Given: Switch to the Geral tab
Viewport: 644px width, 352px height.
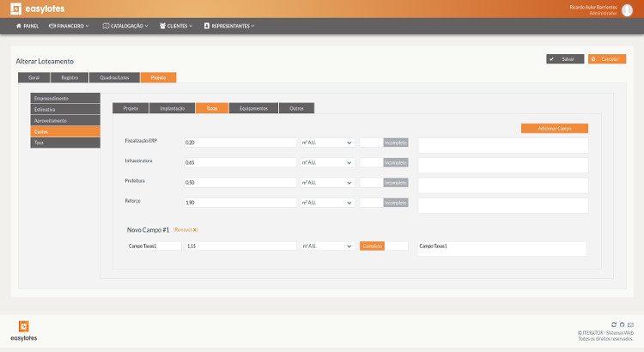Looking at the screenshot, I should pyautogui.click(x=33, y=77).
